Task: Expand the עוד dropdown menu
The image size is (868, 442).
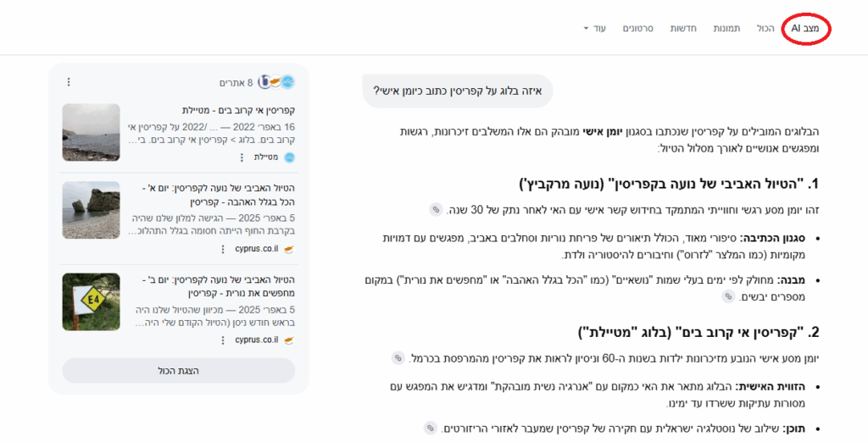Action: pyautogui.click(x=594, y=28)
